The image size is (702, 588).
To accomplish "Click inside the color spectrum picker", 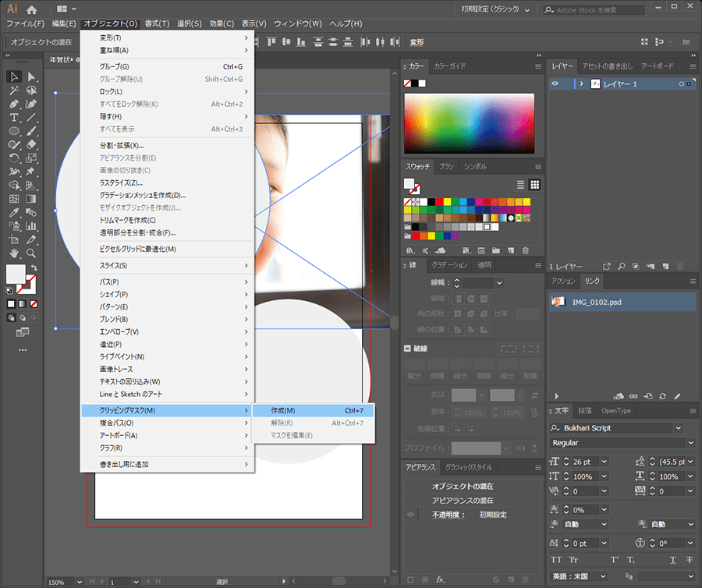I will click(x=469, y=123).
